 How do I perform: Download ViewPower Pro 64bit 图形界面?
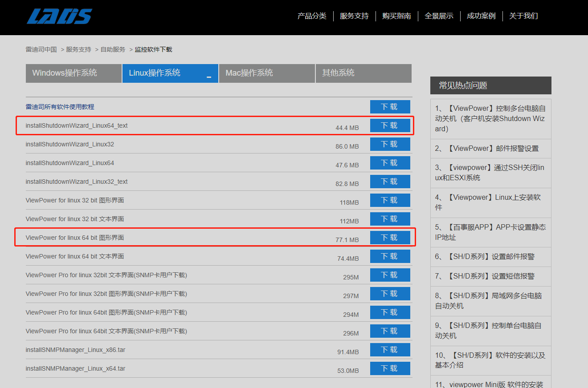click(390, 312)
